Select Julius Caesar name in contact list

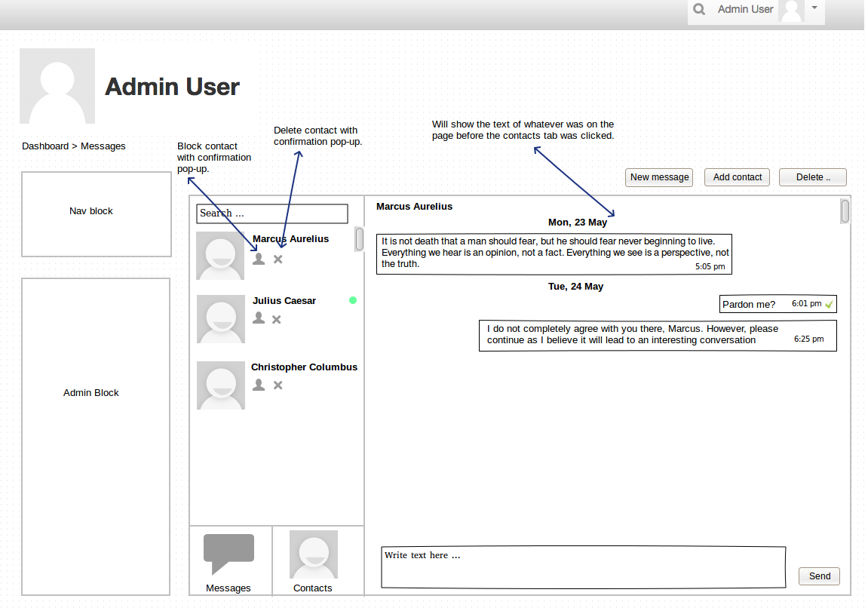click(284, 301)
